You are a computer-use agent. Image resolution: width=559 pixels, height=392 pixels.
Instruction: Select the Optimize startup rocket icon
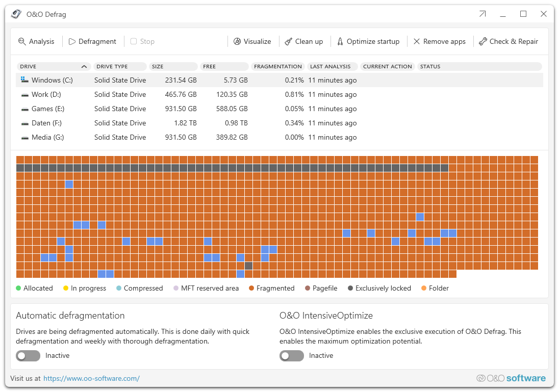coord(340,41)
